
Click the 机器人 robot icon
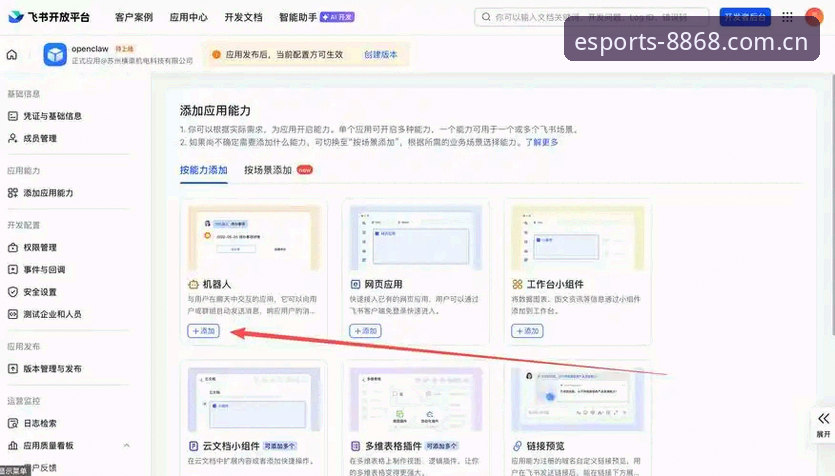pos(193,284)
